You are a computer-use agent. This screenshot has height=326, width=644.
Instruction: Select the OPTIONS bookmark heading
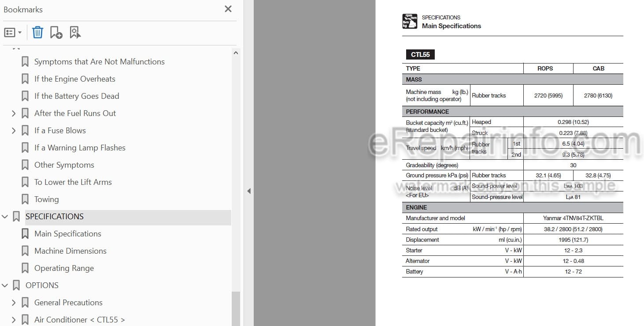42,285
